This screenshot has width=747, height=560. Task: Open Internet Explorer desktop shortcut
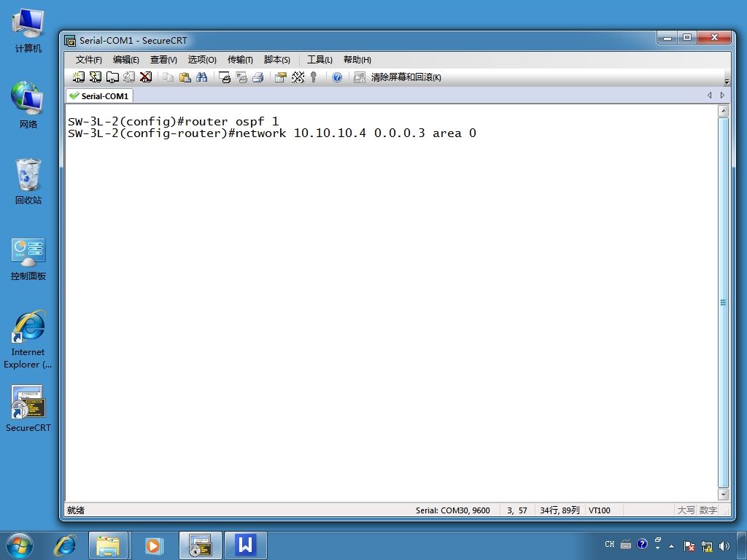(28, 340)
